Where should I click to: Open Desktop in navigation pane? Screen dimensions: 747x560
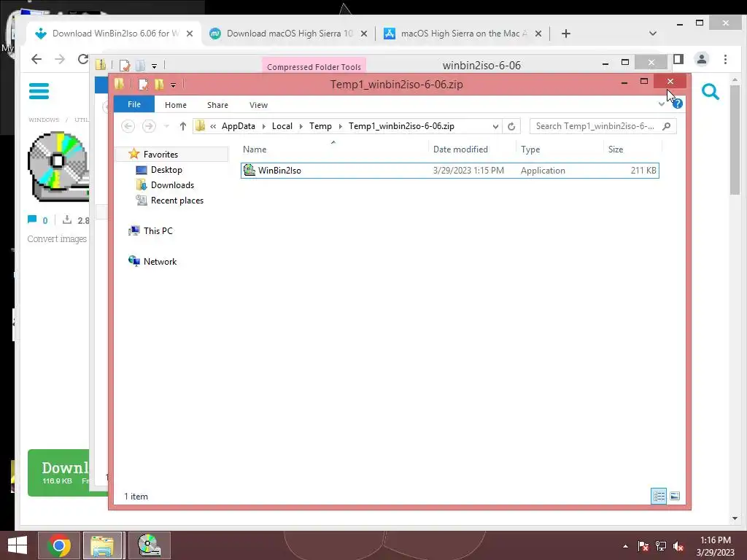166,169
